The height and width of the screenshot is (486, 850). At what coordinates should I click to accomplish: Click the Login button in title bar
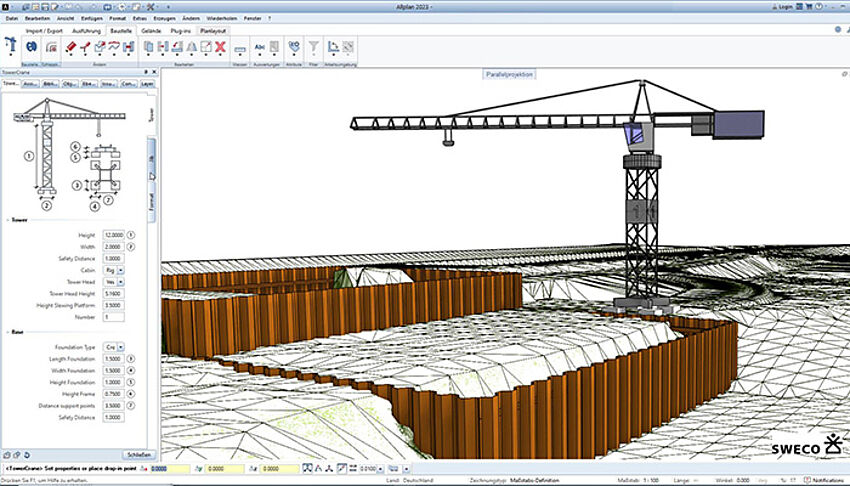coord(784,6)
